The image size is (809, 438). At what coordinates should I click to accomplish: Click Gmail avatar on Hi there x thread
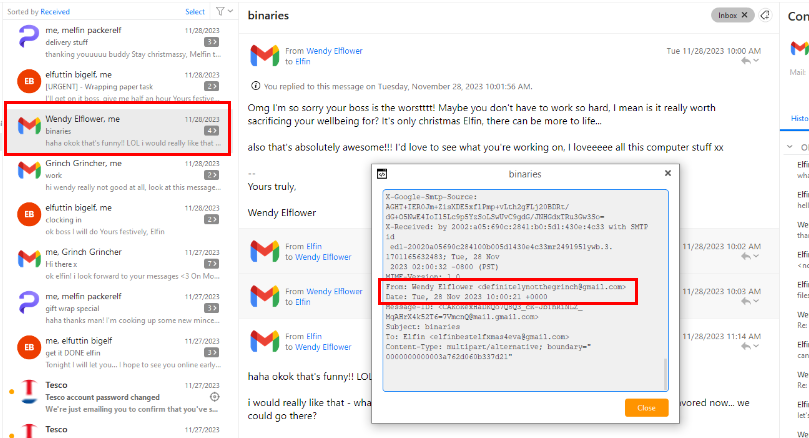pos(29,258)
